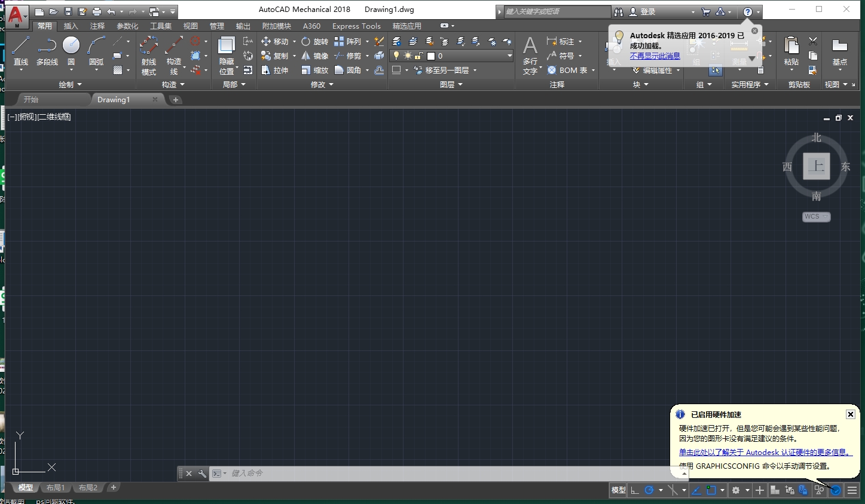Screen dimensions: 865x504
Task: Select the 修剪 (Trim) tool
Action: click(x=348, y=56)
